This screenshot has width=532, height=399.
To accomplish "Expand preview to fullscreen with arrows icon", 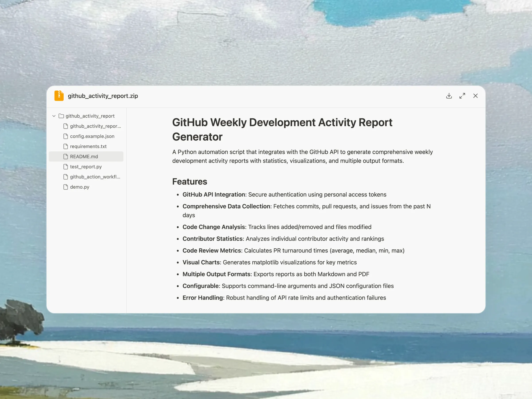I will click(x=462, y=96).
